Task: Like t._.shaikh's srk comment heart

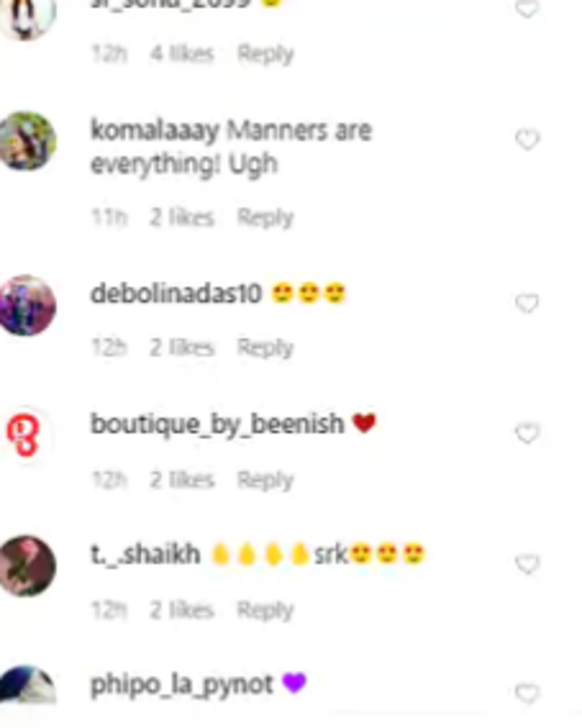Action: pyautogui.click(x=527, y=564)
